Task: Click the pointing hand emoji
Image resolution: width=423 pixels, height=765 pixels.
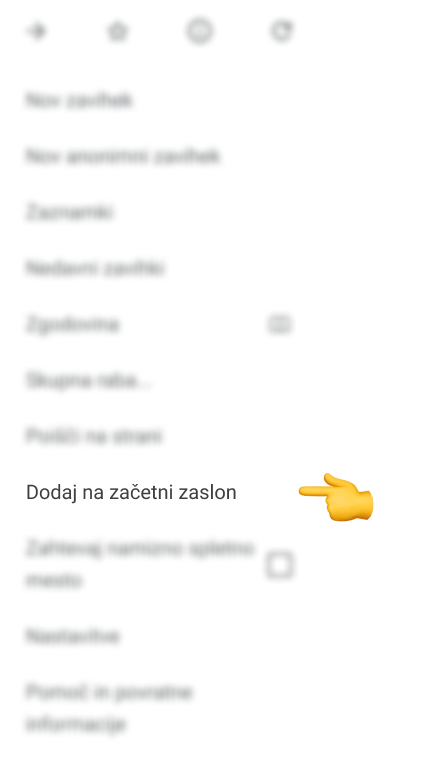Action: pyautogui.click(x=337, y=497)
